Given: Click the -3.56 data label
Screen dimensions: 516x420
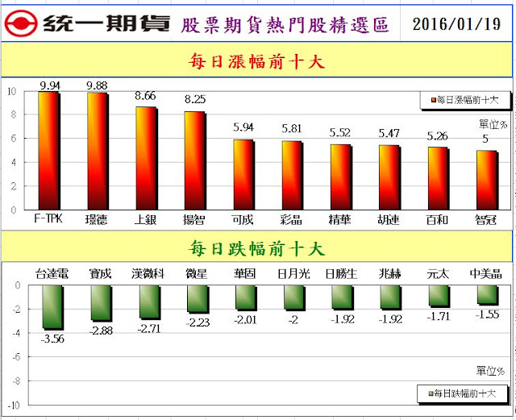Looking at the screenshot, I should 52,339.
